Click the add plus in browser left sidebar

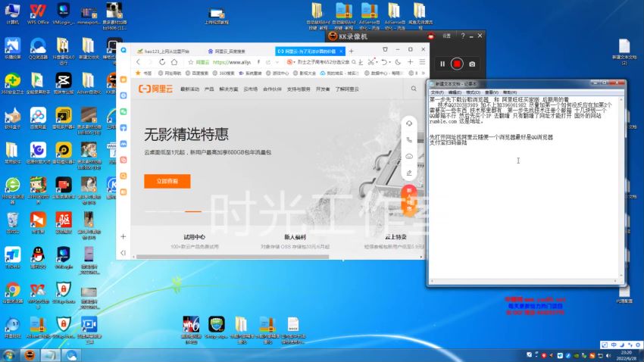[123, 237]
